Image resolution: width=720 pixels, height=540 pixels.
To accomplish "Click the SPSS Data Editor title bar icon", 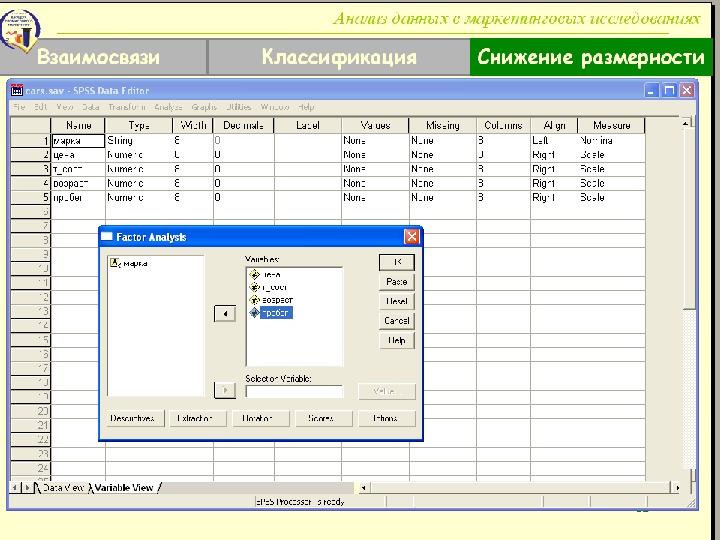I will pyautogui.click(x=17, y=90).
